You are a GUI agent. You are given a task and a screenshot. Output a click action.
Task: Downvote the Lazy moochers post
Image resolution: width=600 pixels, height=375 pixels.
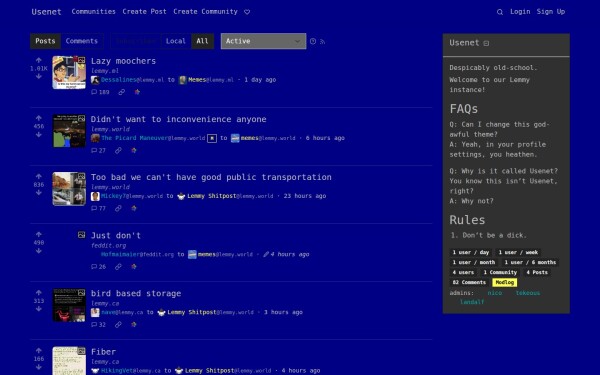coord(39,77)
